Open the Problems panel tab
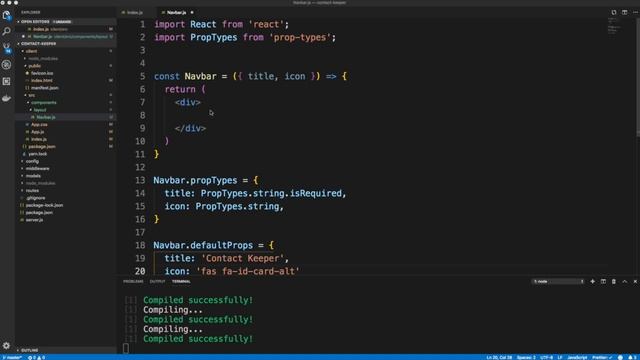 click(133, 282)
